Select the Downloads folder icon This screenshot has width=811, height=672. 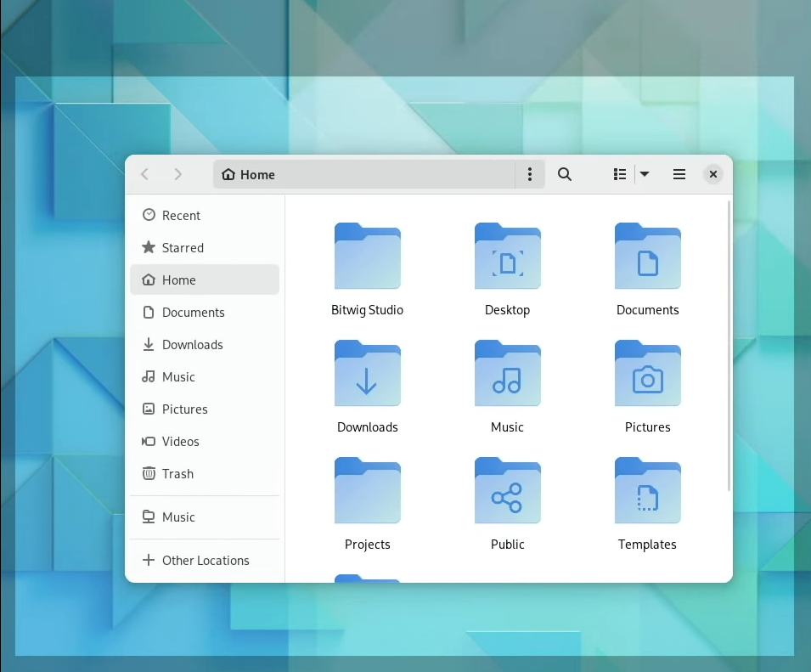368,374
